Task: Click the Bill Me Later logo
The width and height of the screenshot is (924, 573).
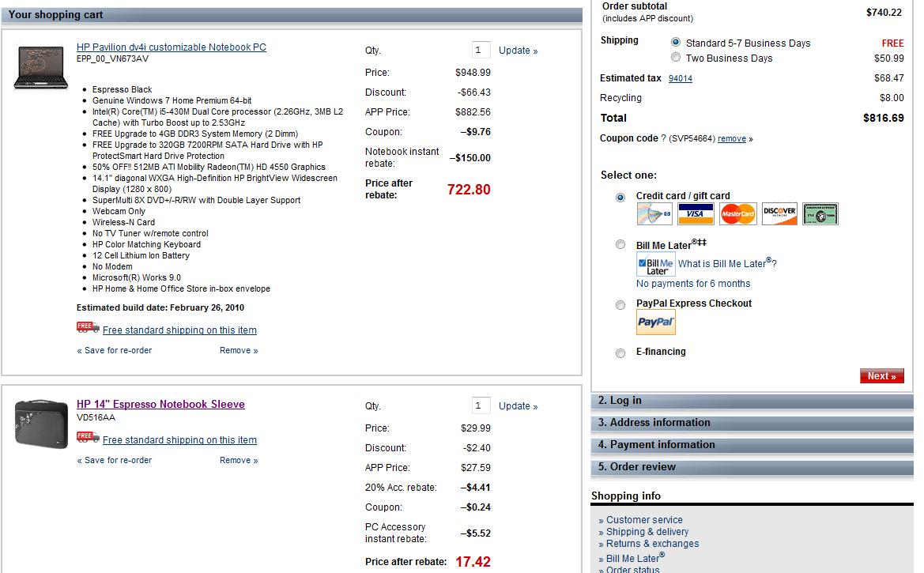Action: coord(656,265)
